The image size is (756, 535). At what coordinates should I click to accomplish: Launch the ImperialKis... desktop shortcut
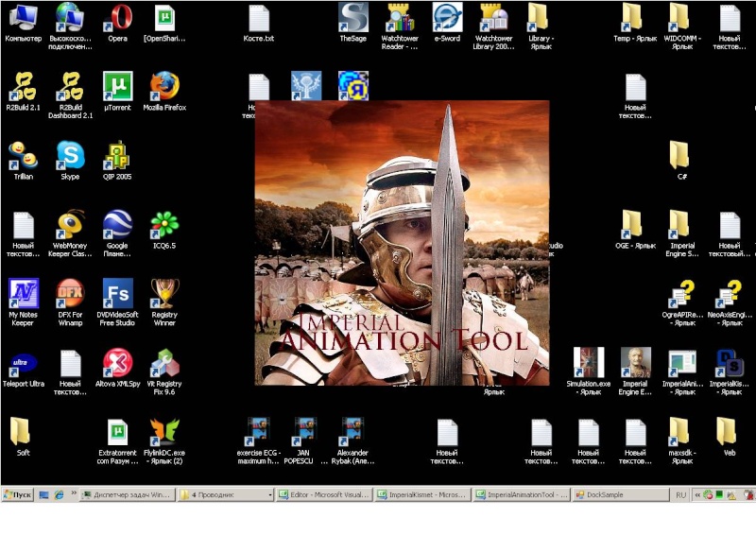729,371
